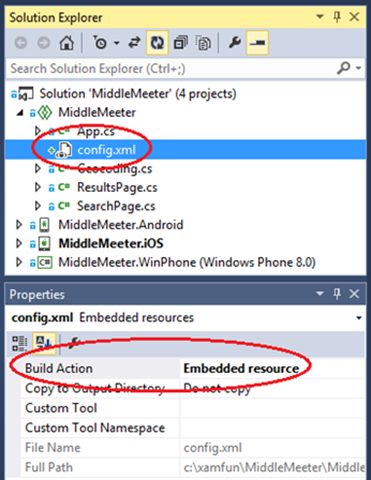Click the Collapse All icon
371x480 pixels.
(x=180, y=43)
